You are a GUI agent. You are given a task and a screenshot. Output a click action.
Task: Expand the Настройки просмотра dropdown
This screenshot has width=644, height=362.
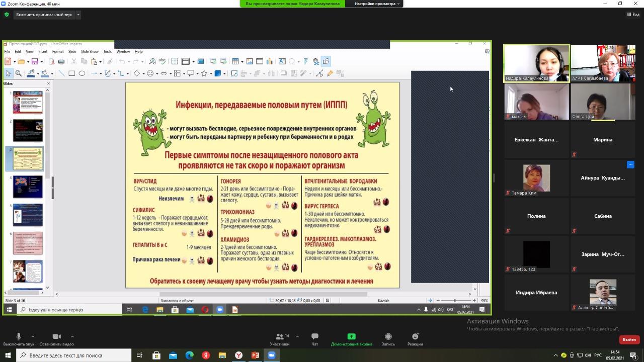[x=377, y=4]
